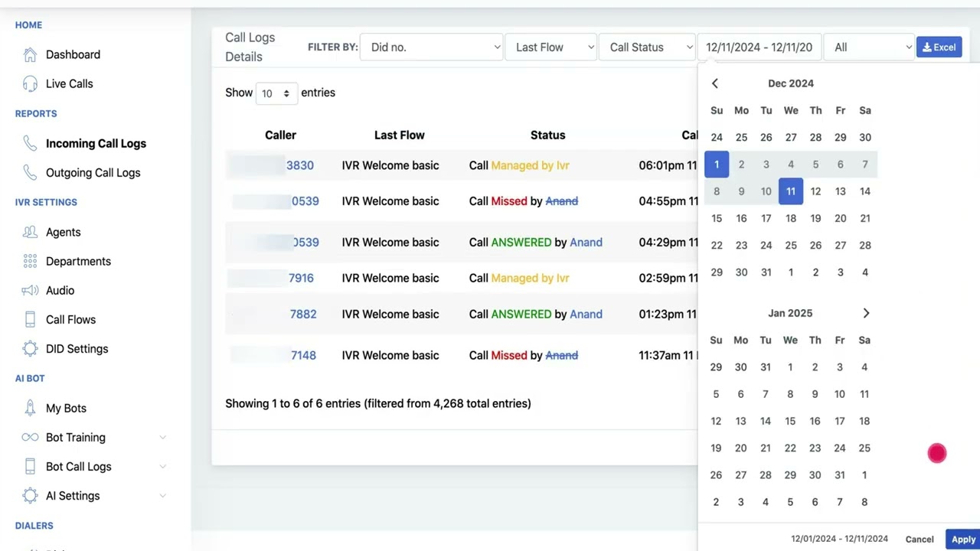Open the Did no. filter dropdown
980x551 pixels.
(431, 47)
